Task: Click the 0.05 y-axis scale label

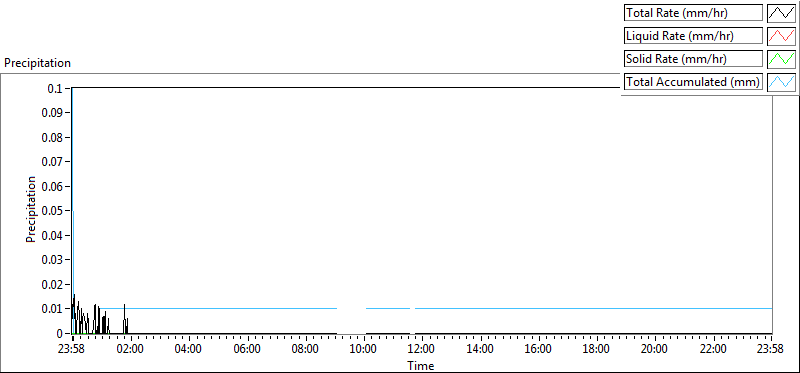Action: point(56,211)
